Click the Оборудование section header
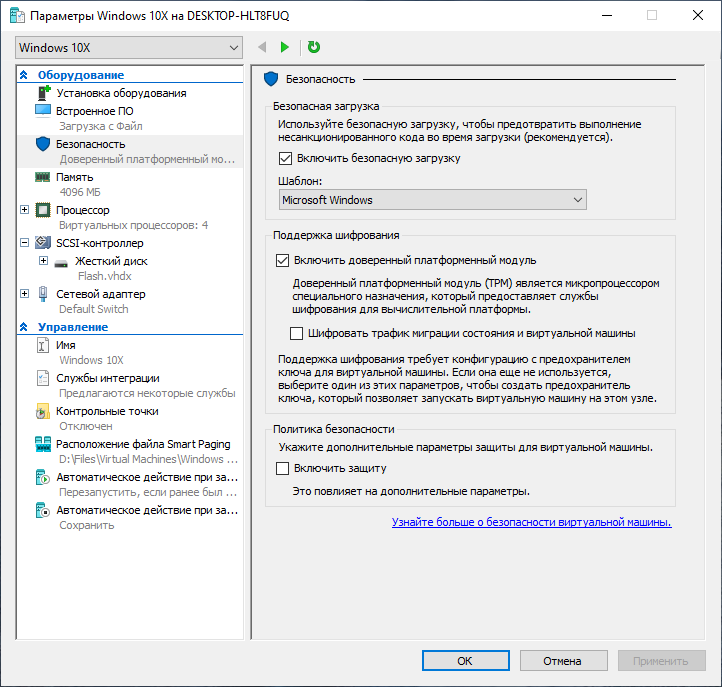Viewport: 722px width, 687px height. tap(81, 75)
